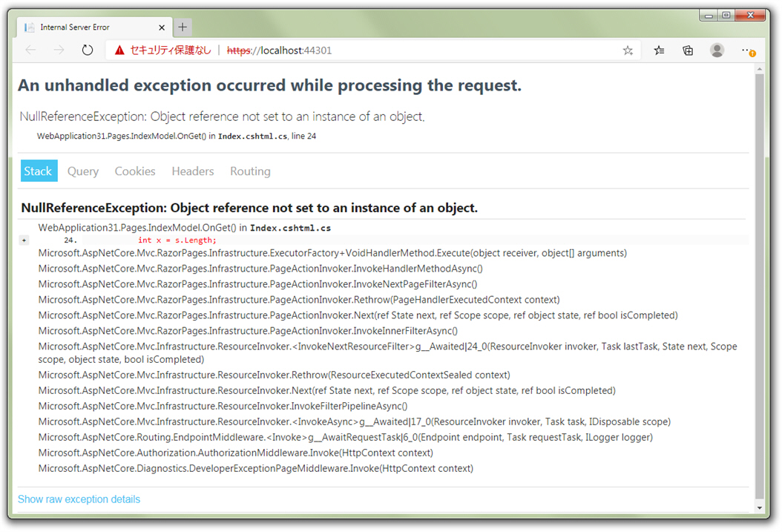
Task: Open a new browser tab
Action: tap(183, 27)
